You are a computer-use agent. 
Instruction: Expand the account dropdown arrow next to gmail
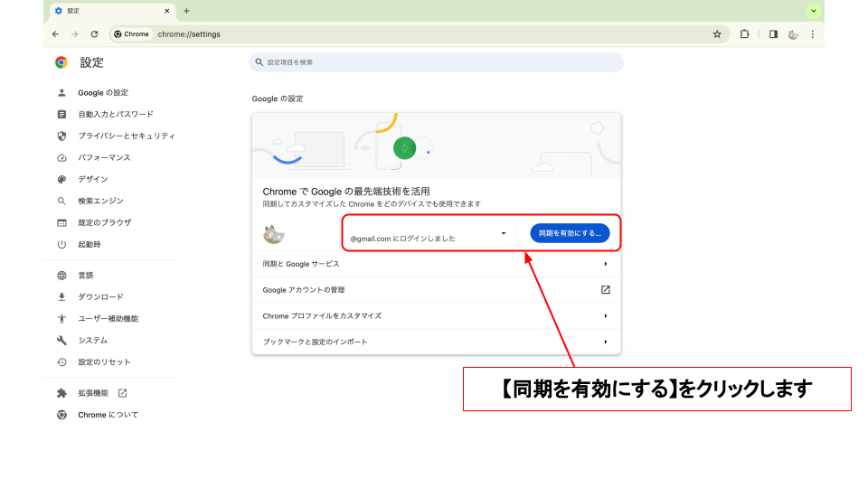[x=504, y=233]
